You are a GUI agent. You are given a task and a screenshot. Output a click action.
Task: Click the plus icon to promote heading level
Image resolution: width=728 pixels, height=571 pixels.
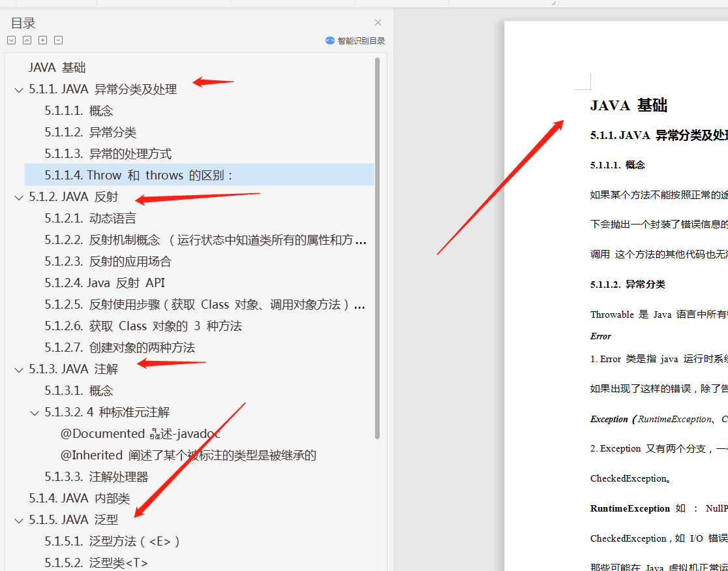42,40
